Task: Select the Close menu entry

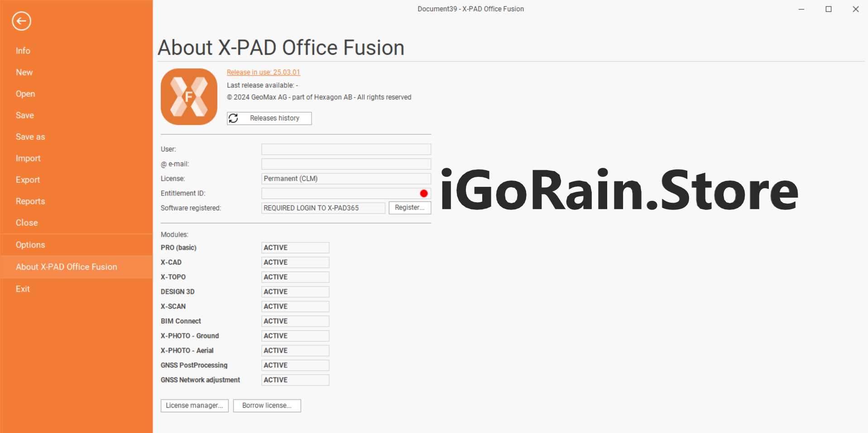Action: coord(26,222)
